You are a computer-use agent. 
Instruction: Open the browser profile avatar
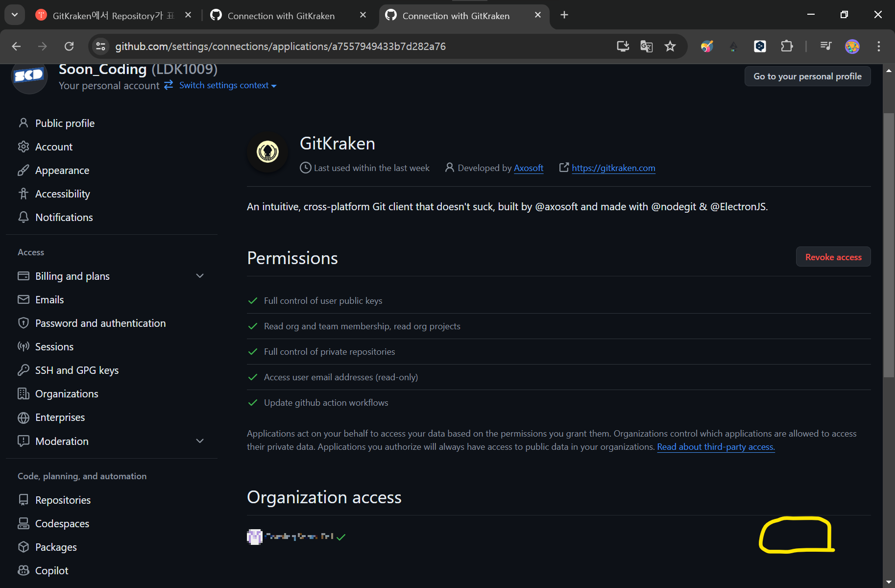tap(852, 46)
